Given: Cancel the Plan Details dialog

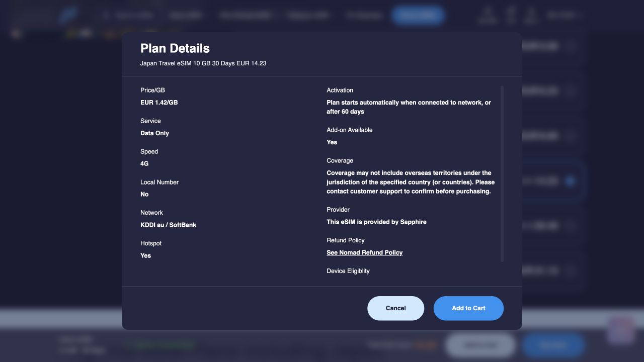Looking at the screenshot, I should [395, 308].
